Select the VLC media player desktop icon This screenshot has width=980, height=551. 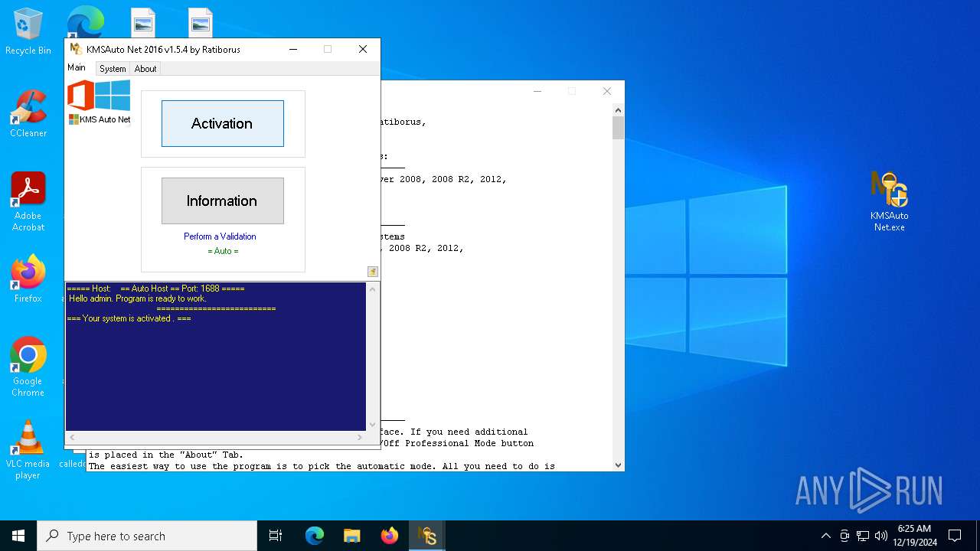[x=28, y=450]
